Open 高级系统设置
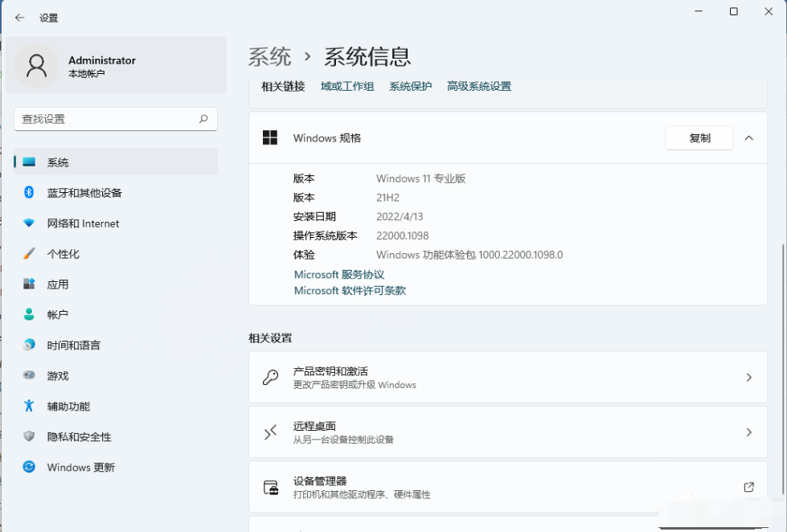Image resolution: width=787 pixels, height=532 pixels. [x=481, y=86]
